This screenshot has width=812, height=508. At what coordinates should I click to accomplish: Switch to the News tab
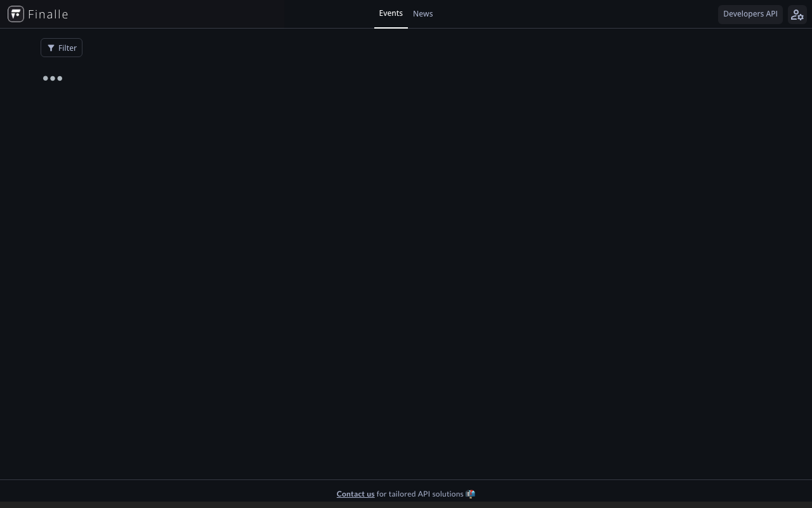tap(422, 13)
